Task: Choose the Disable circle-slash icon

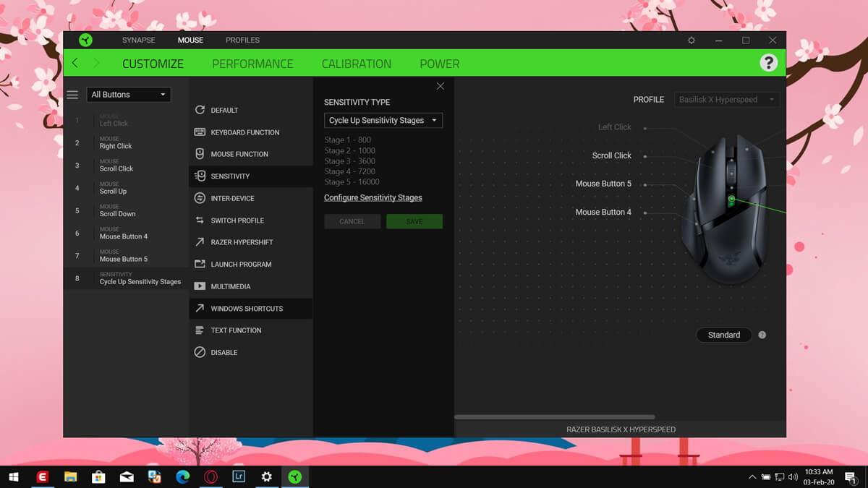Action: pyautogui.click(x=200, y=352)
